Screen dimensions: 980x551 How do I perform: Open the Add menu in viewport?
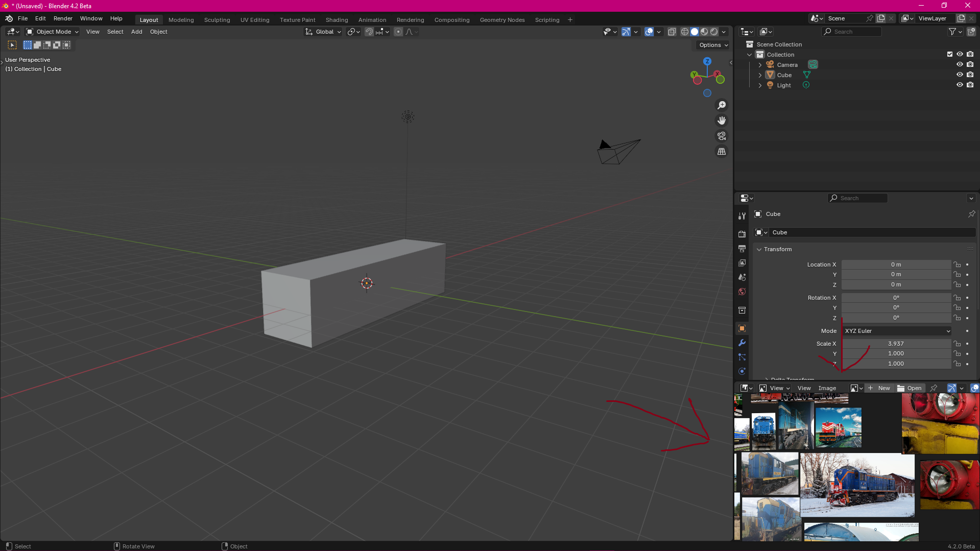click(x=136, y=32)
